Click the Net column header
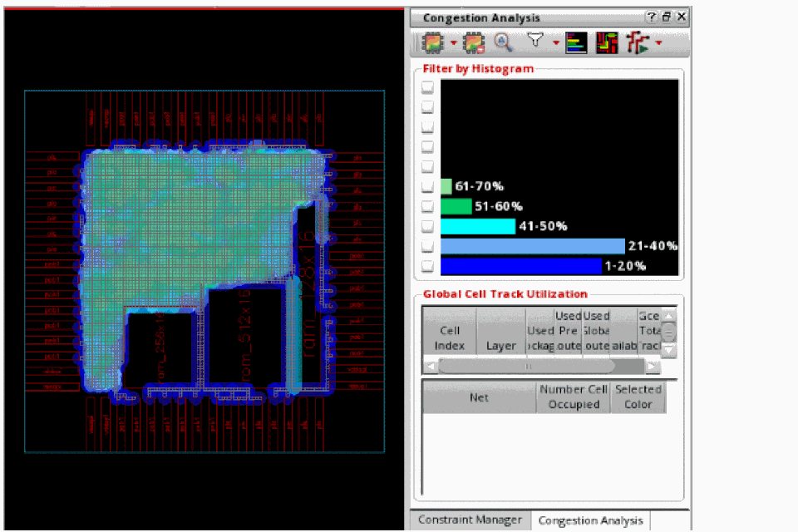The width and height of the screenshot is (798, 532). click(479, 397)
